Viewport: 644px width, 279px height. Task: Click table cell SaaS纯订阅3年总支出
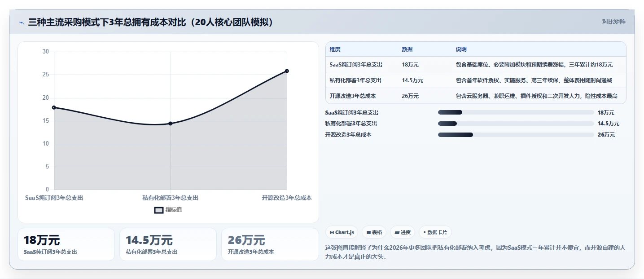pos(356,65)
